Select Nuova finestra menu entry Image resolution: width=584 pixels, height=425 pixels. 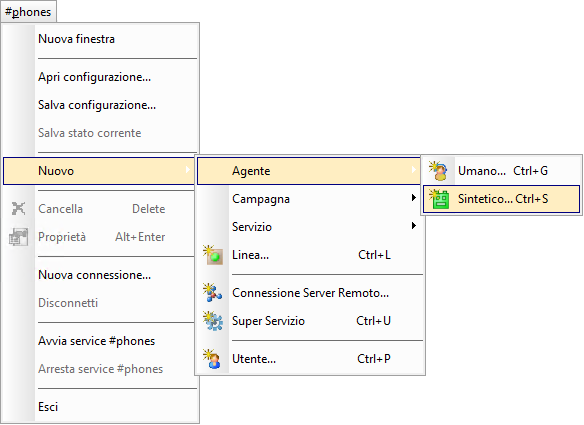[100, 39]
